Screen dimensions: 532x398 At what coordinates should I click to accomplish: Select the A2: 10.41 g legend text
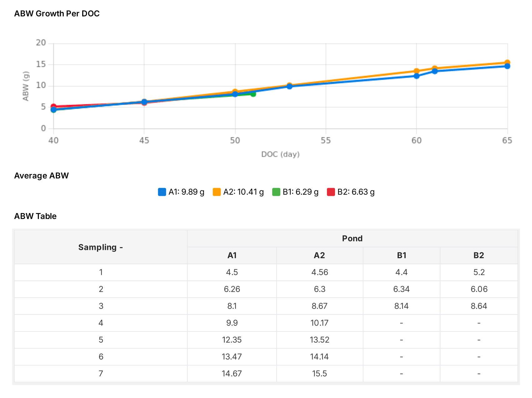point(243,192)
